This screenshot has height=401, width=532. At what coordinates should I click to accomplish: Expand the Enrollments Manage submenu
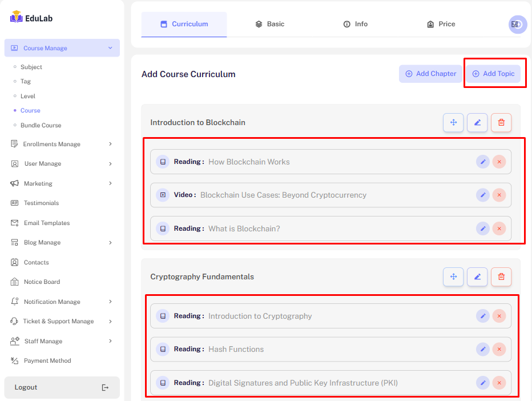coord(110,144)
